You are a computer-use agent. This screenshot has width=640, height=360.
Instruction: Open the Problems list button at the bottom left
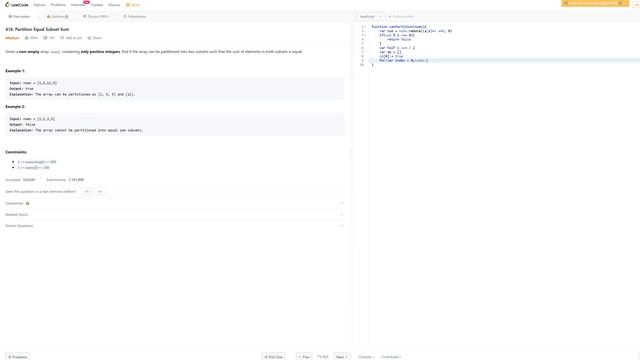(18, 357)
